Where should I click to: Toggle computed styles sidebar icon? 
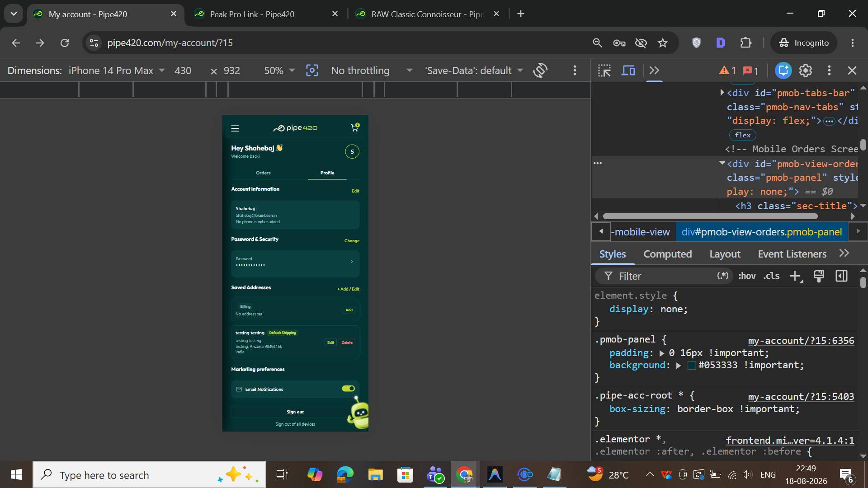pyautogui.click(x=841, y=276)
